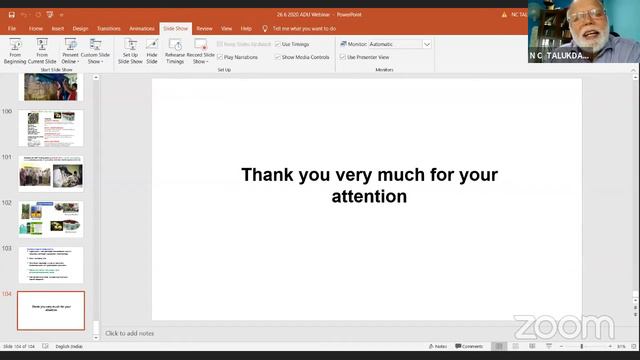
Task: Select slide 102 thumbnail
Action: (51, 219)
